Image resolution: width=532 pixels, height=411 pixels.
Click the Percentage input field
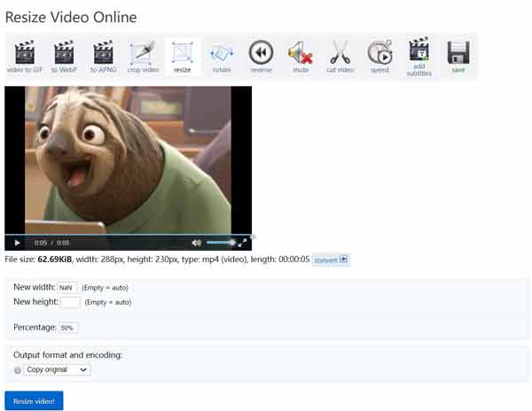coord(68,328)
